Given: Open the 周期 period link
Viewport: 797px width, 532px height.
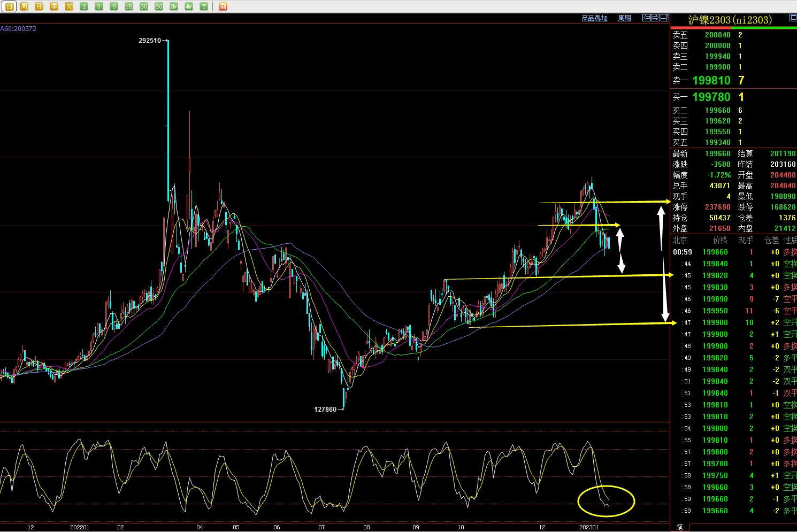Looking at the screenshot, I should [625, 18].
